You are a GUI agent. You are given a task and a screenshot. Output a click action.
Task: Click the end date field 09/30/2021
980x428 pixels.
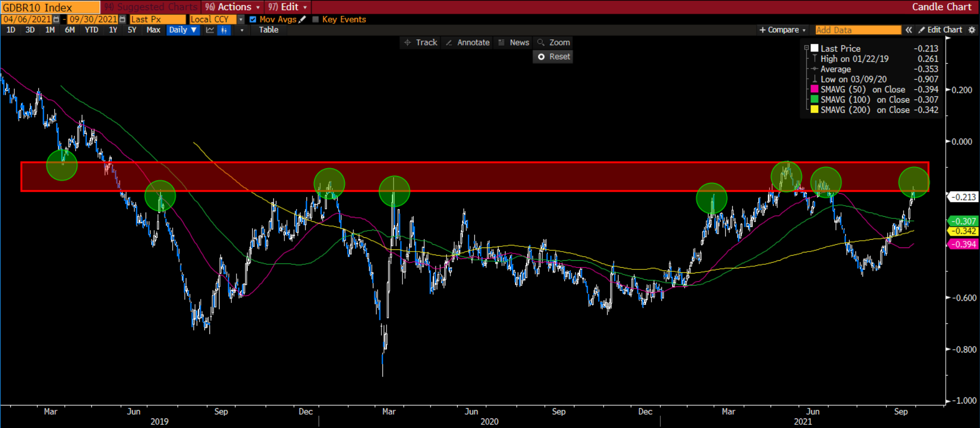[93, 19]
